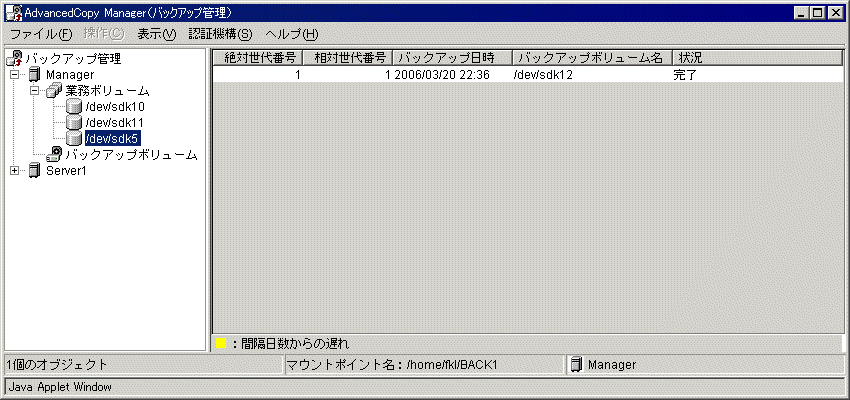Expand the Server1 tree node
850x400 pixels.
click(15, 171)
